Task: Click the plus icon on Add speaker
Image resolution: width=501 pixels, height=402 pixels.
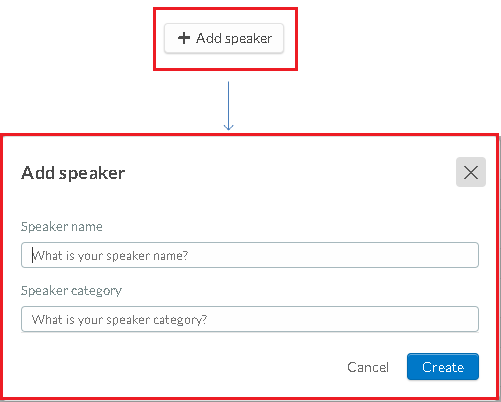Action: tap(184, 38)
